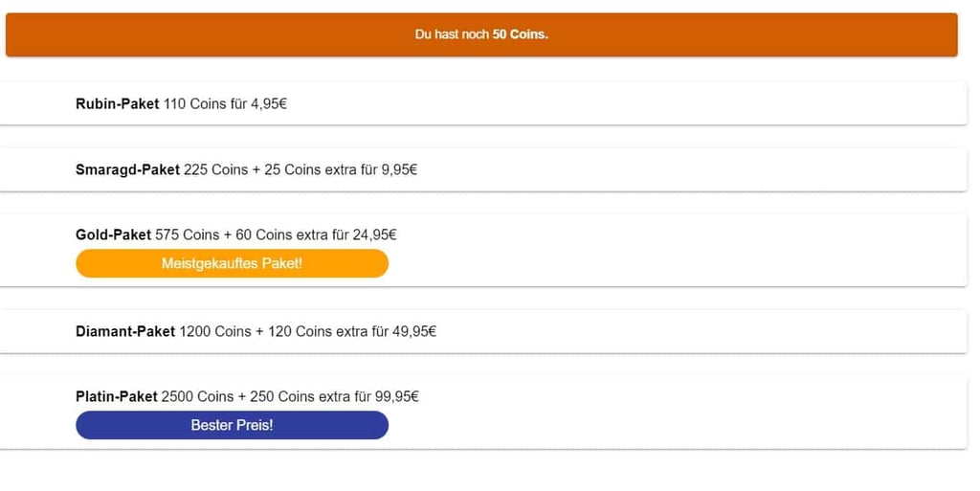Screen dimensions: 980x491
Task: Select the Rubin-Paket offer card
Action: (x=483, y=103)
